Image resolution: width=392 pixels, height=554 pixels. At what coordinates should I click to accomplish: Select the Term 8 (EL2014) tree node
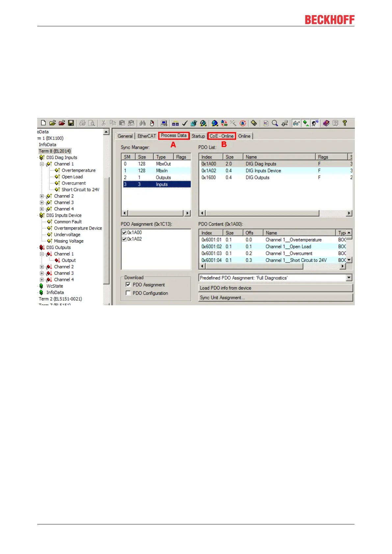(55, 151)
